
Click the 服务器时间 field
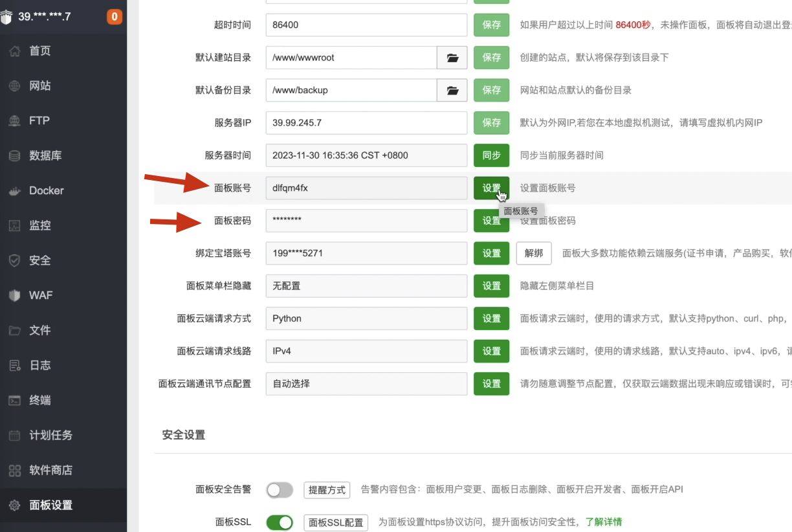click(366, 155)
